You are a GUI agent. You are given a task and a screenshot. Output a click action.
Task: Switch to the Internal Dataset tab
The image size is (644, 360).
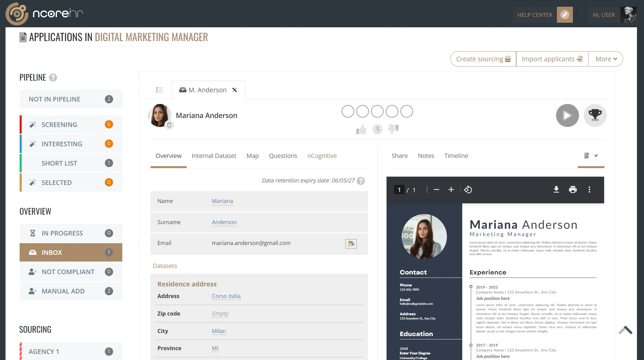(x=214, y=156)
